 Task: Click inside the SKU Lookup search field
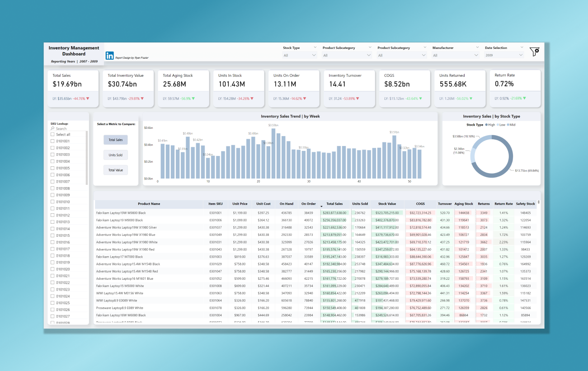(x=70, y=129)
